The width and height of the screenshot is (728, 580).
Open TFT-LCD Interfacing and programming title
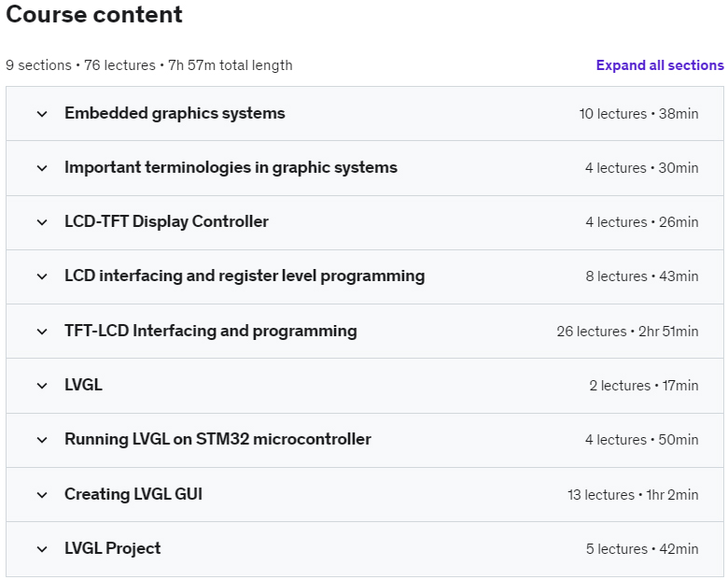[211, 331]
